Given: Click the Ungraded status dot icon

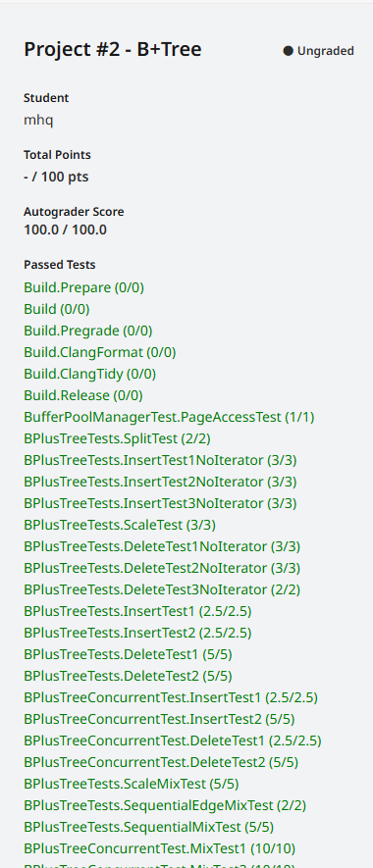Looking at the screenshot, I should pyautogui.click(x=288, y=51).
